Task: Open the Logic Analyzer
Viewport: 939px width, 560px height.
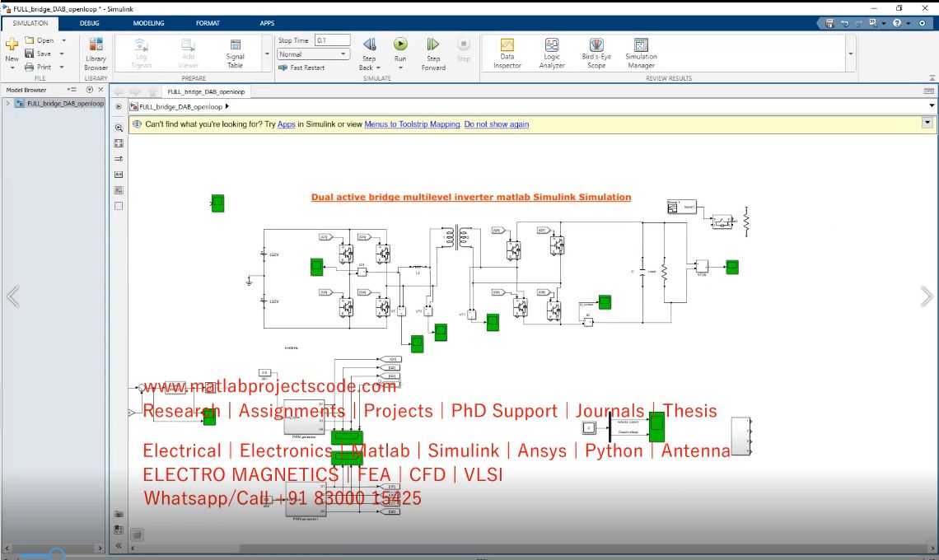Action: (552, 54)
